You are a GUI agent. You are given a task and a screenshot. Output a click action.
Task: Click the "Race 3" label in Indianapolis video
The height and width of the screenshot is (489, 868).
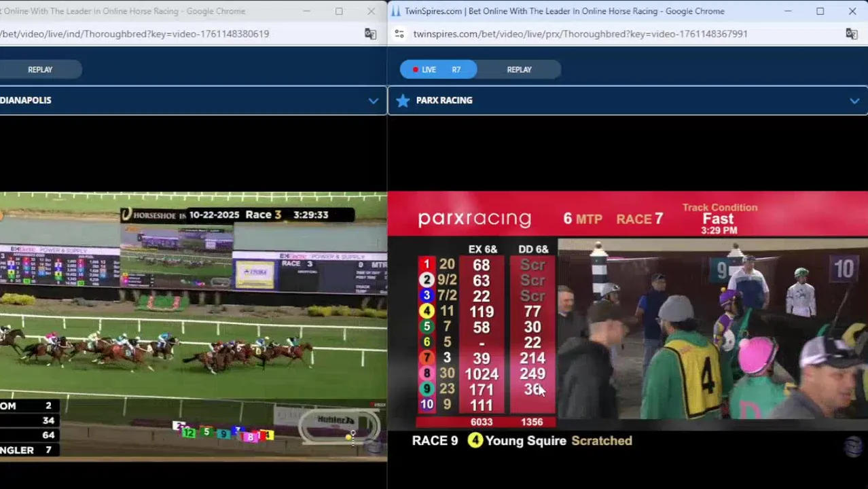[x=263, y=215]
